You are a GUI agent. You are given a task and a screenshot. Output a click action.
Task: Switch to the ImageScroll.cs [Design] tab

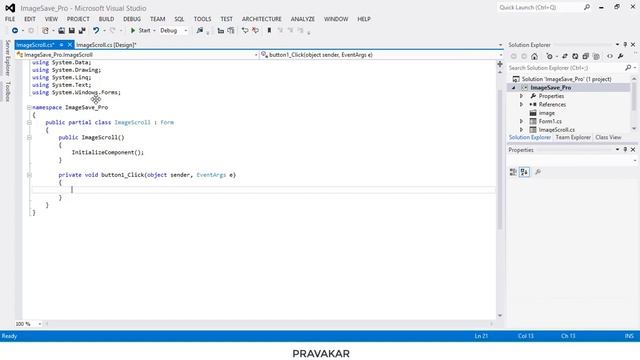[106, 45]
